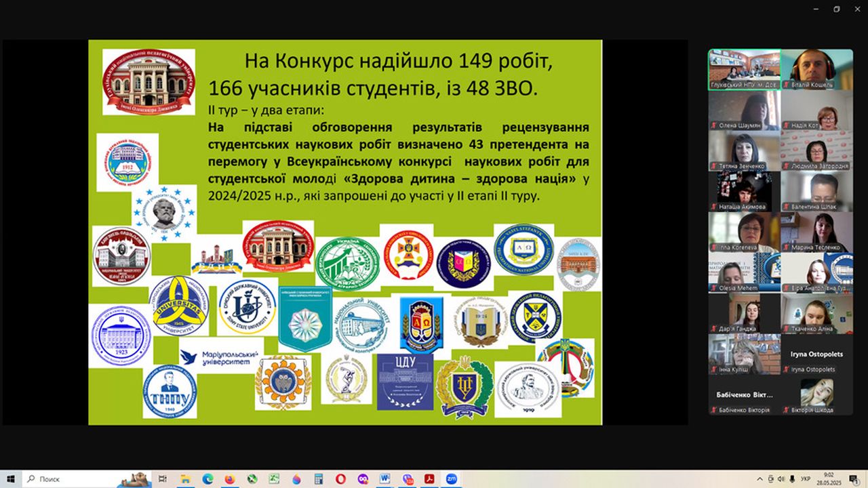This screenshot has height=488, width=868.
Task: Select Марина Тесленко's video tile
Action: pos(817,232)
